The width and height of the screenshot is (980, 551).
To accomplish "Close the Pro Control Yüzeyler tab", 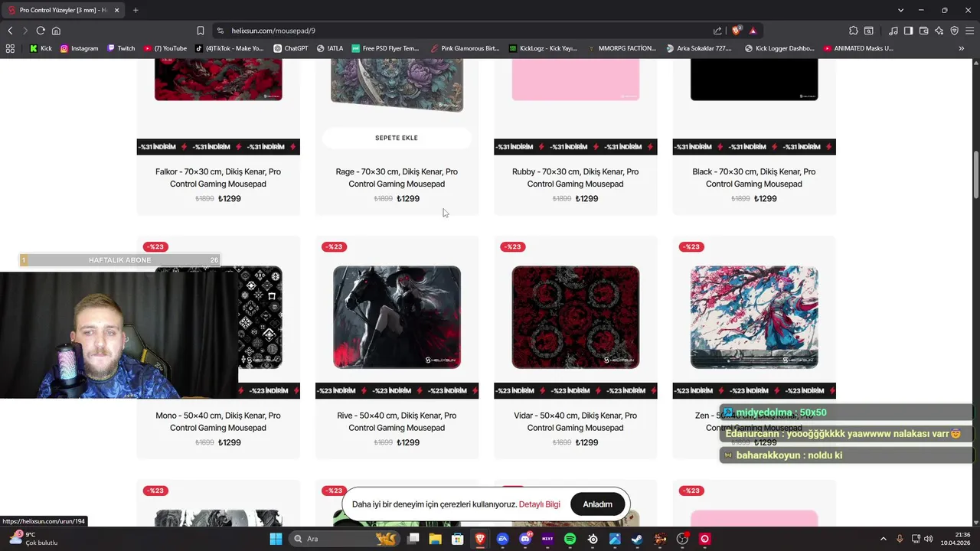I will tap(116, 10).
